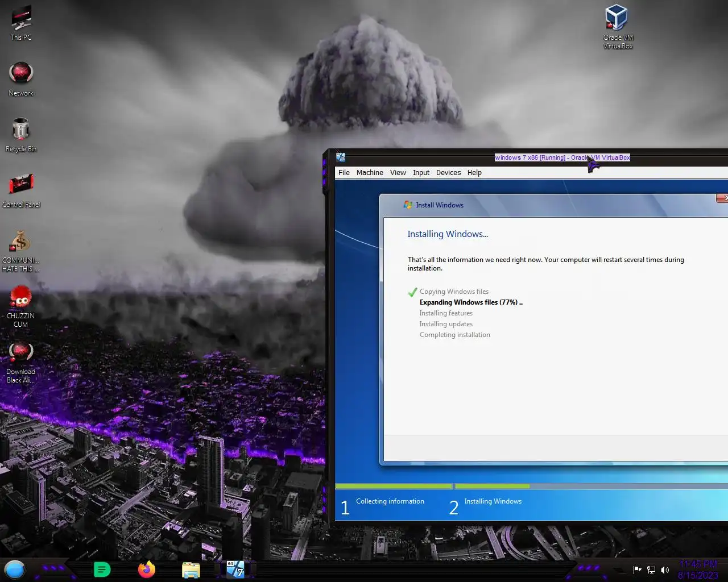Open the Help menu in VirtualBox

click(x=474, y=173)
